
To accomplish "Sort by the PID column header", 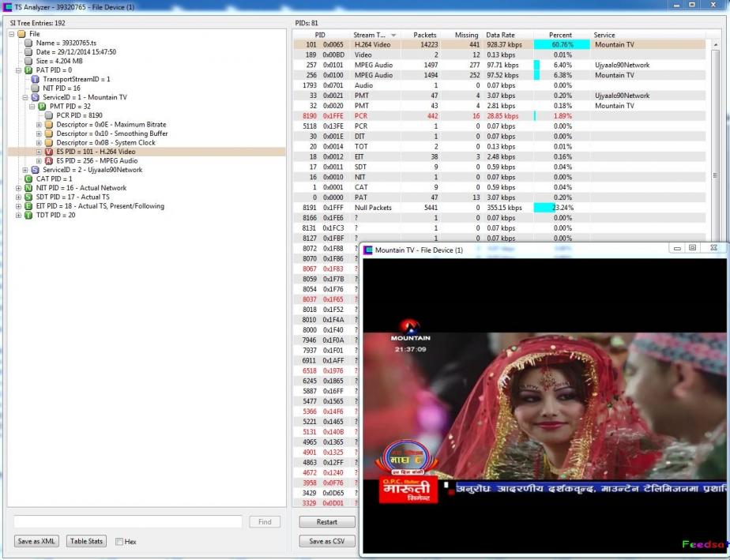I will [x=320, y=35].
